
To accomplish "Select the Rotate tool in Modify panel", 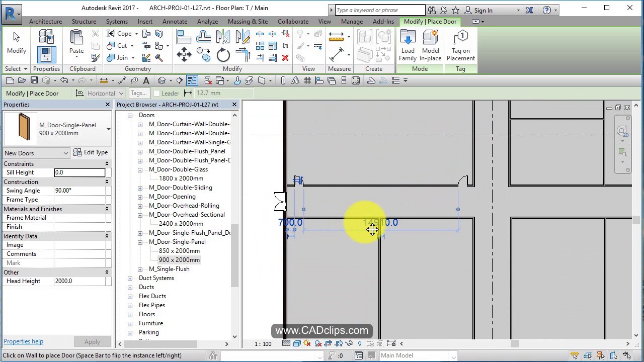I will 223,54.
